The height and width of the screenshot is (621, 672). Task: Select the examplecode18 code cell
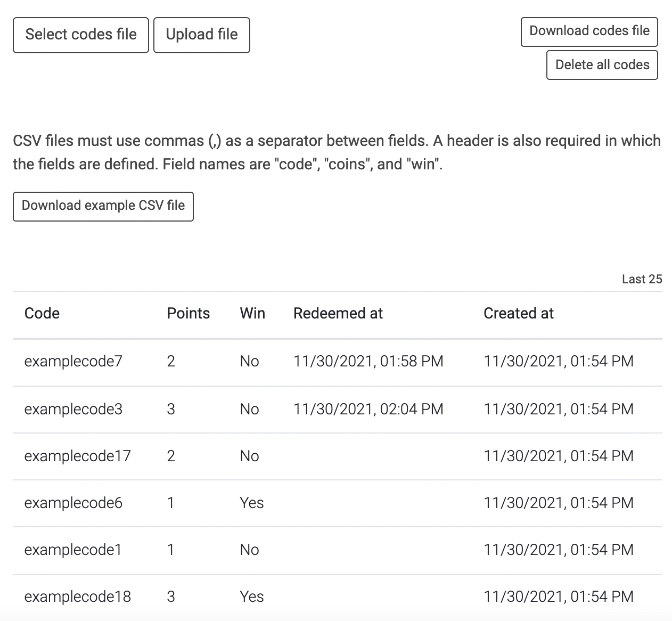[x=77, y=597]
